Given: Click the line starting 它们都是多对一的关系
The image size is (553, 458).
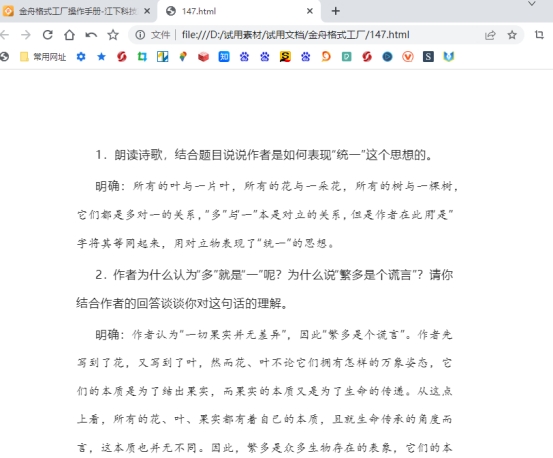Looking at the screenshot, I should (x=265, y=214).
